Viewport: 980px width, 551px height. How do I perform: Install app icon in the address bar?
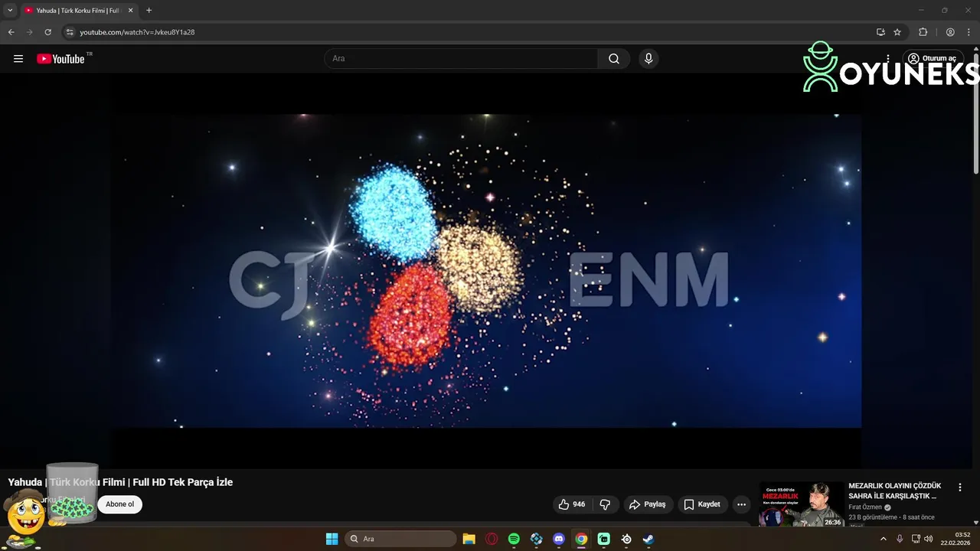tap(880, 32)
